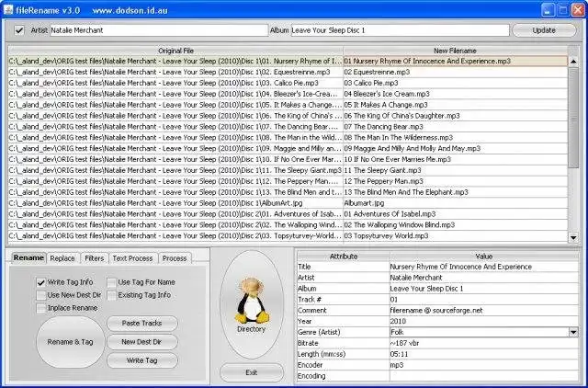Click the Attribute column header
The width and height of the screenshot is (588, 388).
click(x=343, y=257)
